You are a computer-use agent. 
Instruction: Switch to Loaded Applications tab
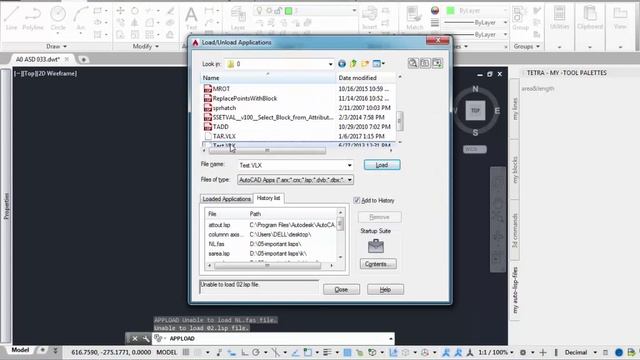coord(227,199)
